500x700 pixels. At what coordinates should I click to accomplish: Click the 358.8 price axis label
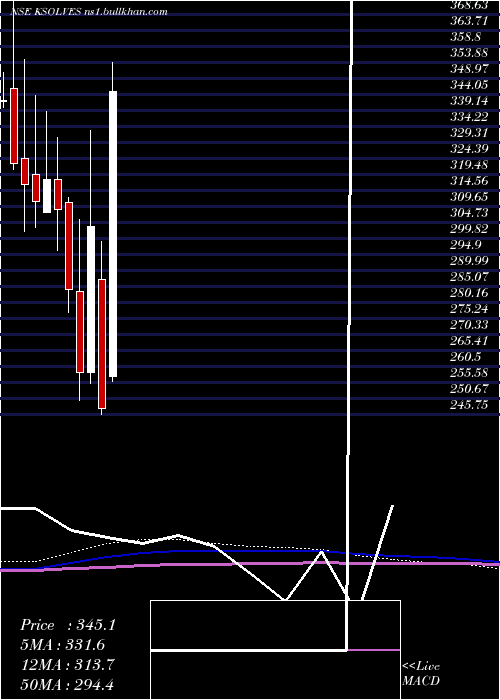point(466,37)
